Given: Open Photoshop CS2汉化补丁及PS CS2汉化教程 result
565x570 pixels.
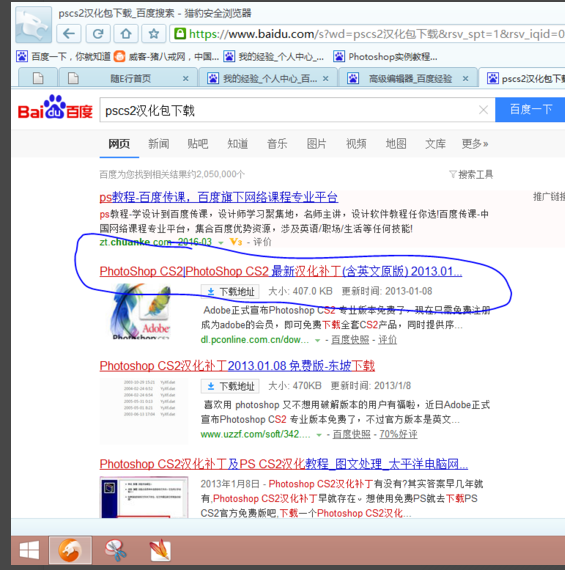Looking at the screenshot, I should click(x=284, y=464).
